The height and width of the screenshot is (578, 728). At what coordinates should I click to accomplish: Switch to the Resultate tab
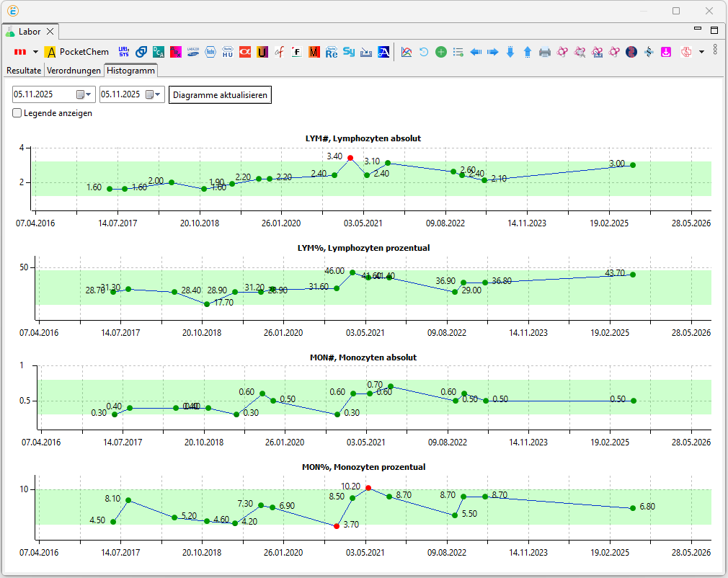click(24, 71)
